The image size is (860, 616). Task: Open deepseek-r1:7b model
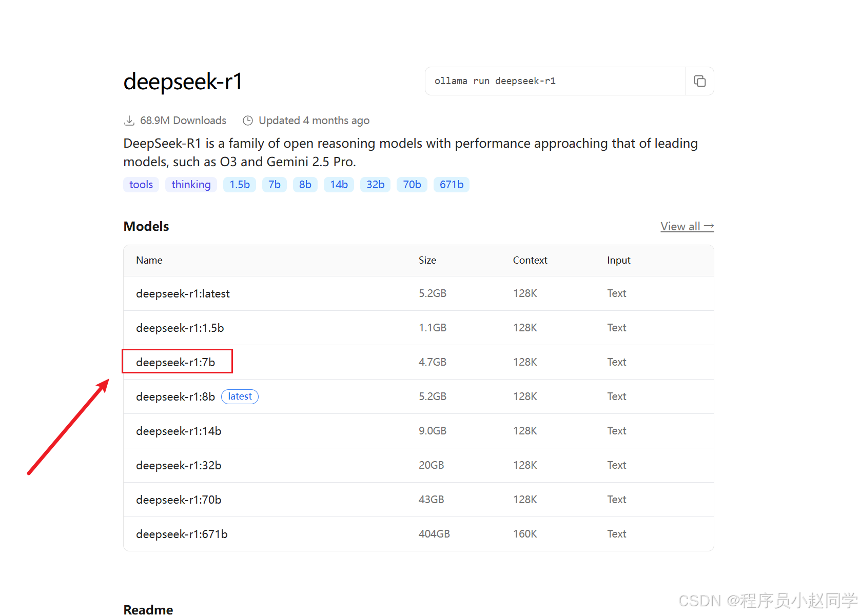pos(175,362)
